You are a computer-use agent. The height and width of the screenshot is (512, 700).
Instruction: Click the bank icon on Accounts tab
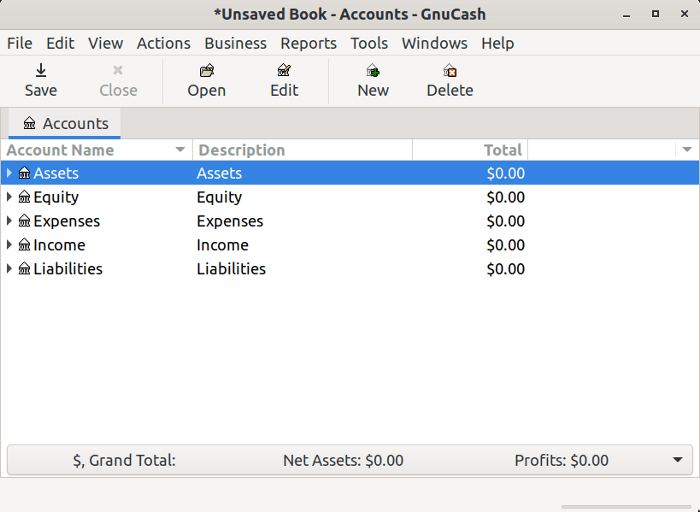(29, 123)
